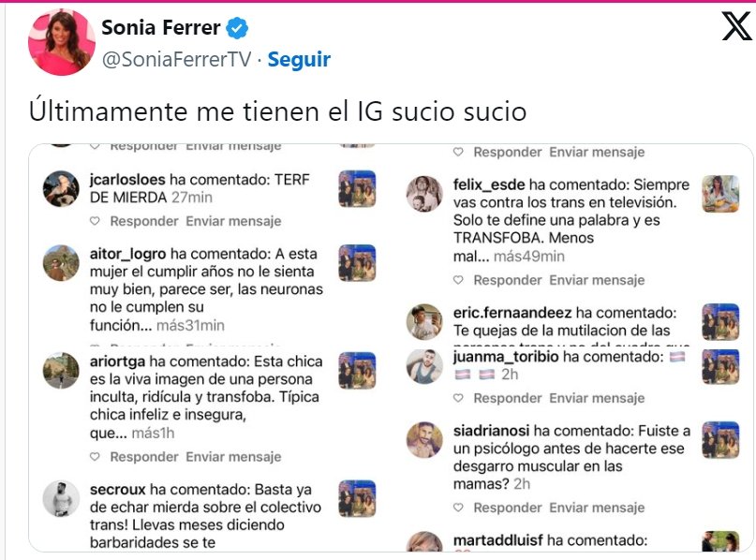Like the felix_esde comment heart
This screenshot has height=560, width=756.
[458, 280]
